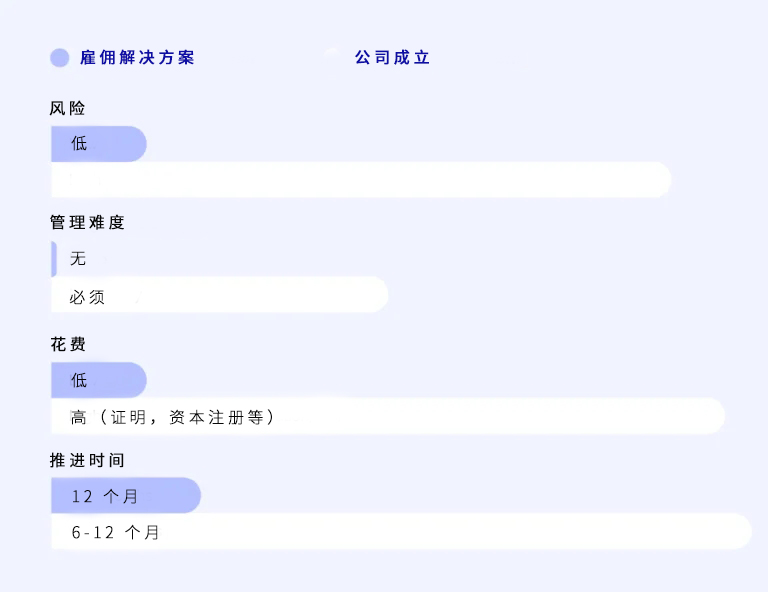Click the blue 雇佣解决方案 legend dot

tap(60, 58)
